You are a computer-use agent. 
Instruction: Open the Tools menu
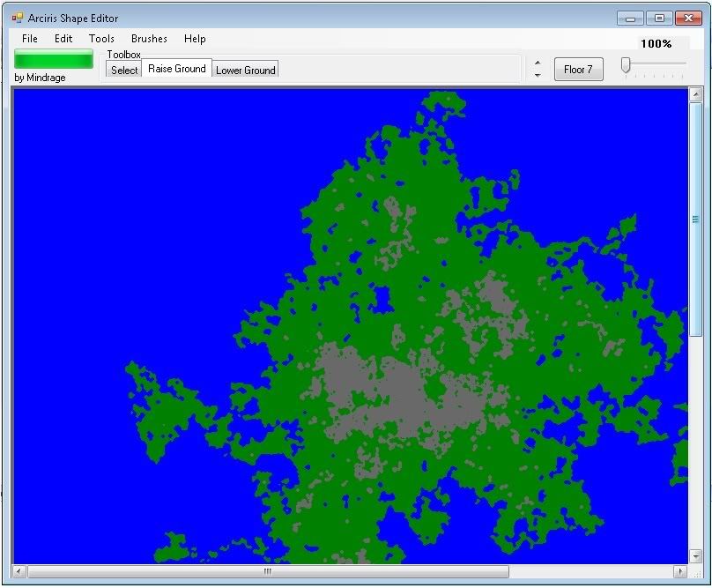click(x=101, y=39)
